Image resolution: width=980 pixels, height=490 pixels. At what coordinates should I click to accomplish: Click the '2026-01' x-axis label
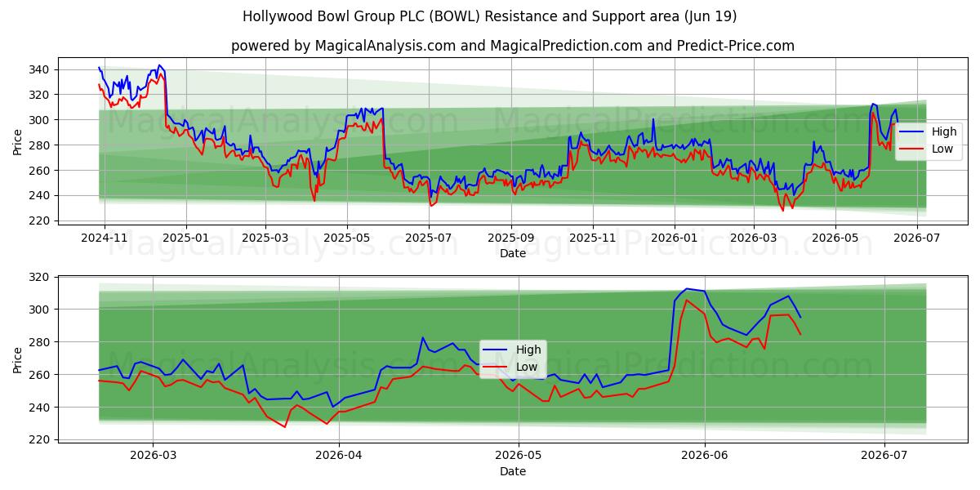tap(675, 238)
